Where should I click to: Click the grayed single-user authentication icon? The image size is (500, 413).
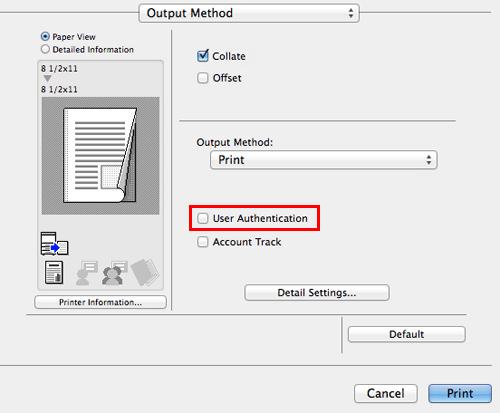tap(87, 273)
